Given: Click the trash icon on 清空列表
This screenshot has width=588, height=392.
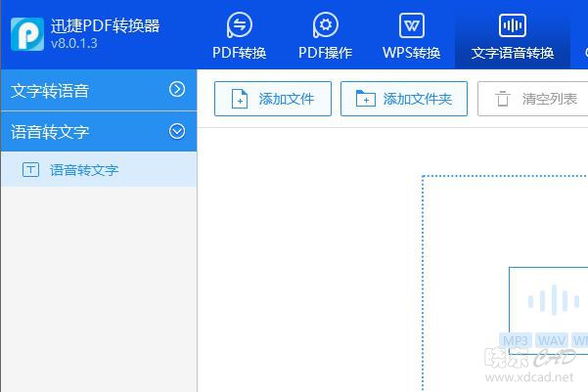Looking at the screenshot, I should click(503, 99).
